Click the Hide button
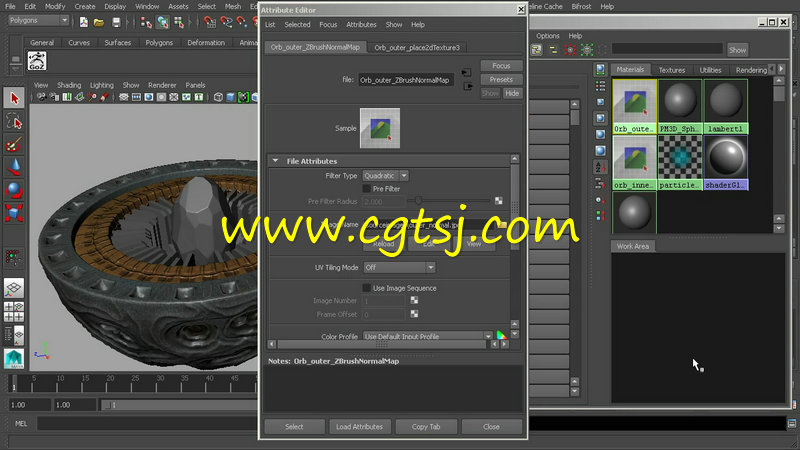Image resolution: width=800 pixels, height=450 pixels. click(x=512, y=93)
